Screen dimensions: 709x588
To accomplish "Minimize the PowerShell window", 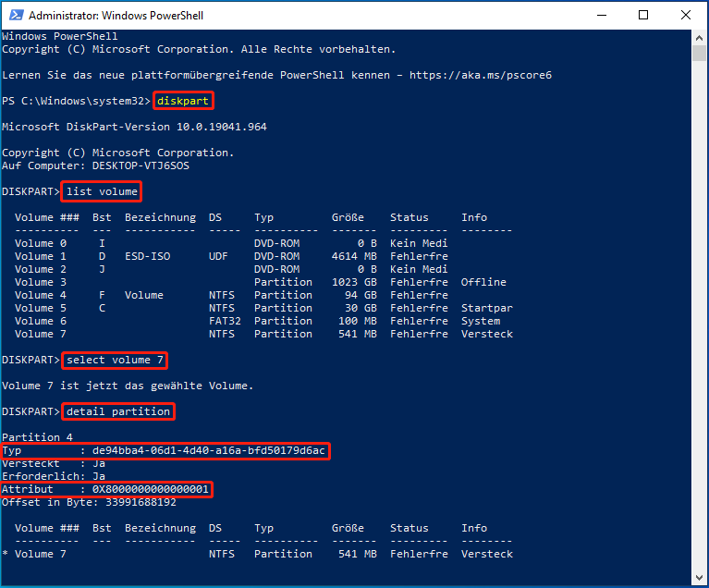I will (602, 16).
